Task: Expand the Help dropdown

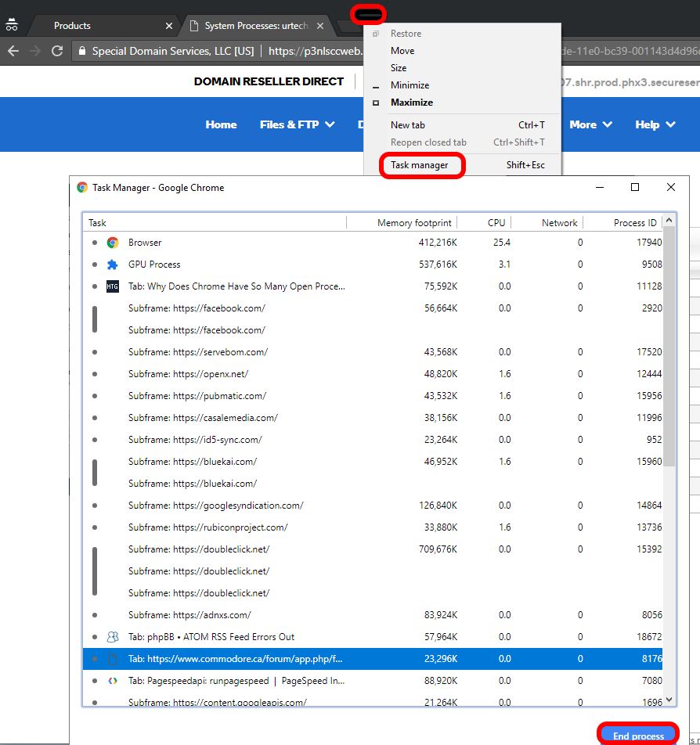Action: pos(655,124)
